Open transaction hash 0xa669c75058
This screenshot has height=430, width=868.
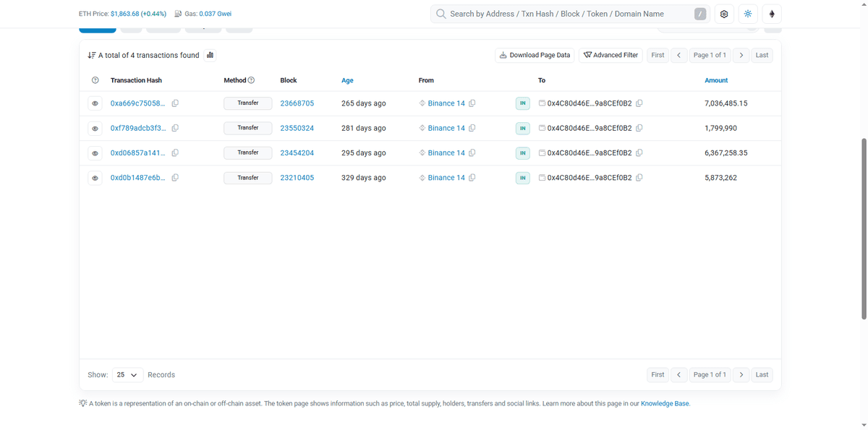point(137,103)
